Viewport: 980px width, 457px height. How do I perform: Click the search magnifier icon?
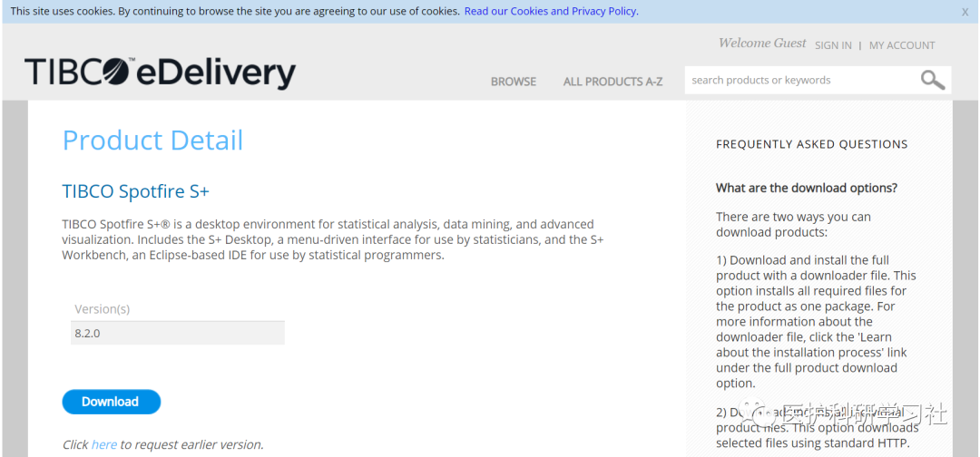933,80
